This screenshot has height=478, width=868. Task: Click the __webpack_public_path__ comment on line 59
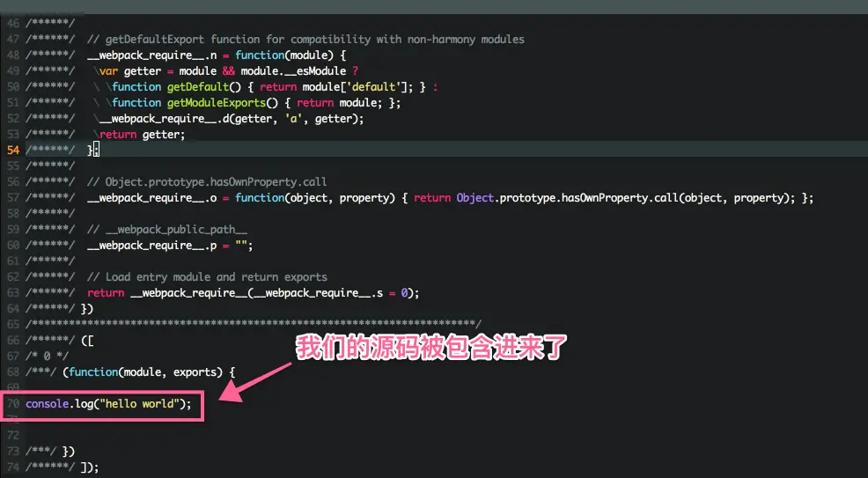click(x=167, y=230)
